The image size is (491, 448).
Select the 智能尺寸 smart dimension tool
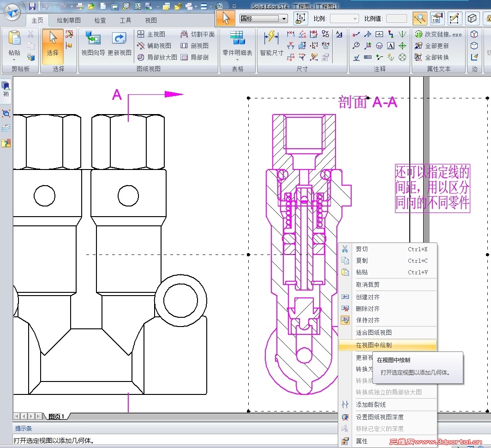click(271, 43)
